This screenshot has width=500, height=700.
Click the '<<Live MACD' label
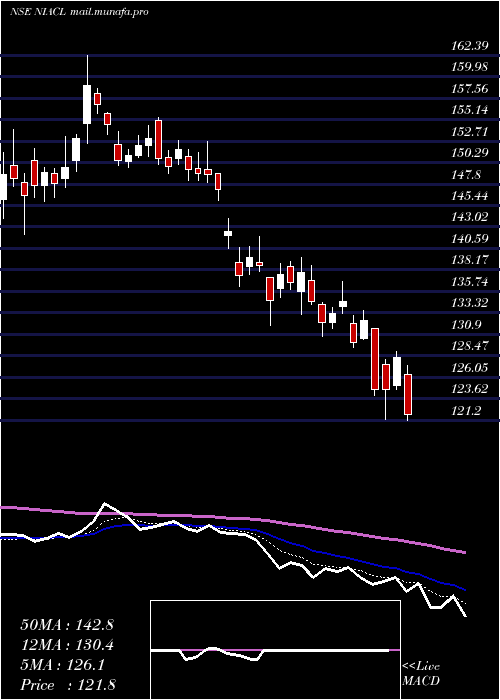pos(421,674)
